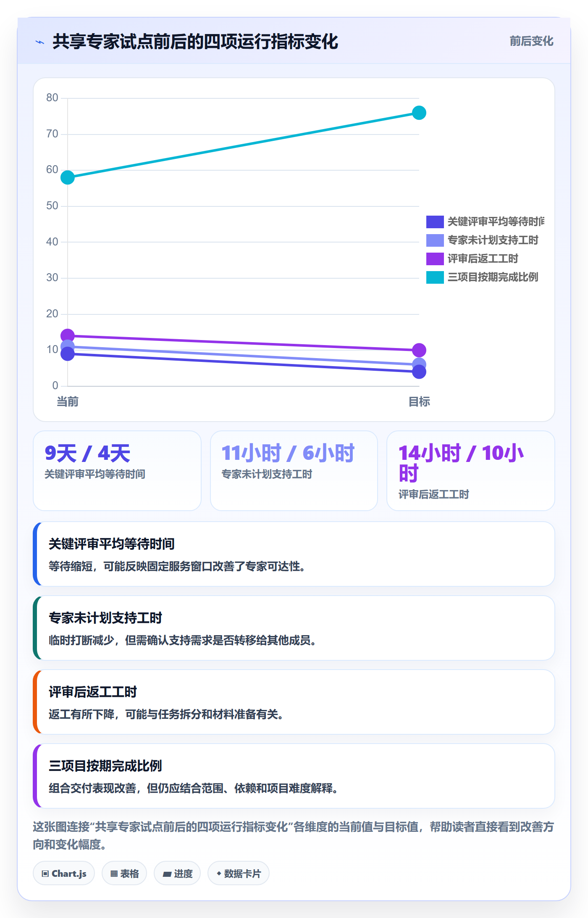Screen dimensions: 588x918
Task: Select the 表格 chip
Action: coord(124,873)
